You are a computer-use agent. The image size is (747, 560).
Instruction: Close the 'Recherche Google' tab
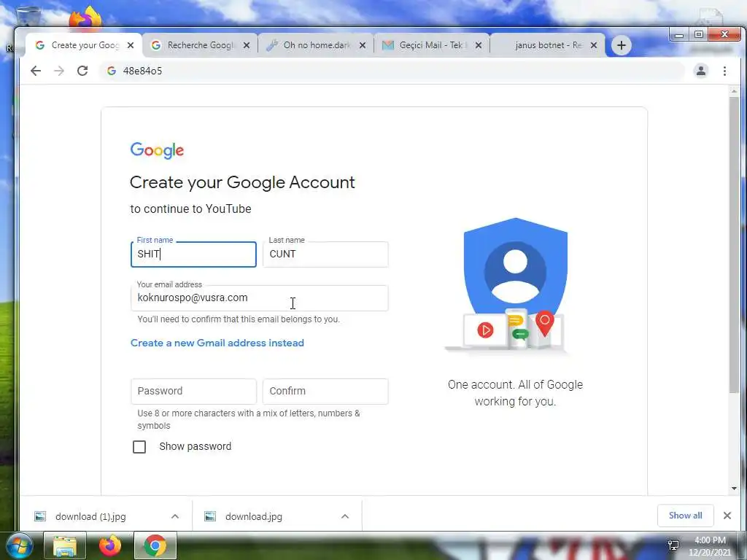click(x=247, y=45)
